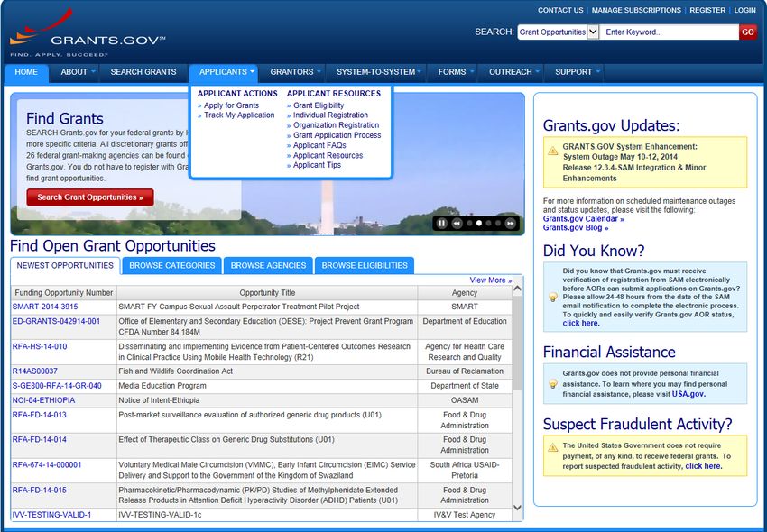Switch to Browse Eligibilities tab
The image size is (767, 532).
pyautogui.click(x=365, y=265)
